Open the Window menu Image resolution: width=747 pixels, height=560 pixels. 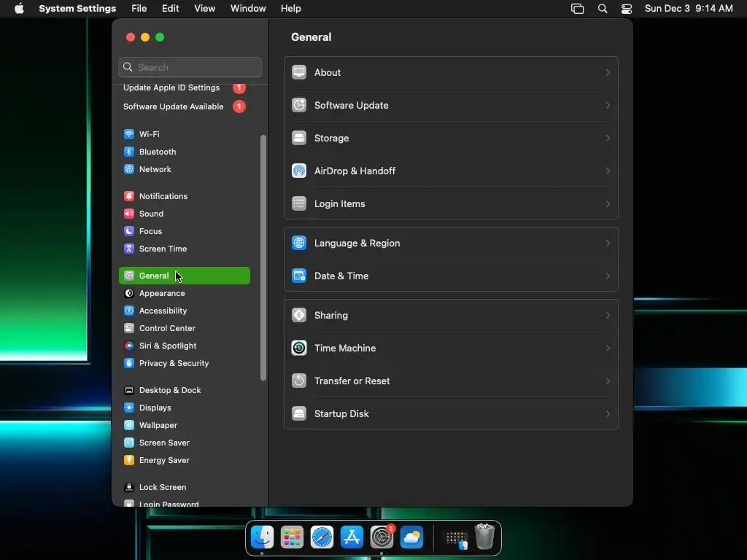[248, 9]
